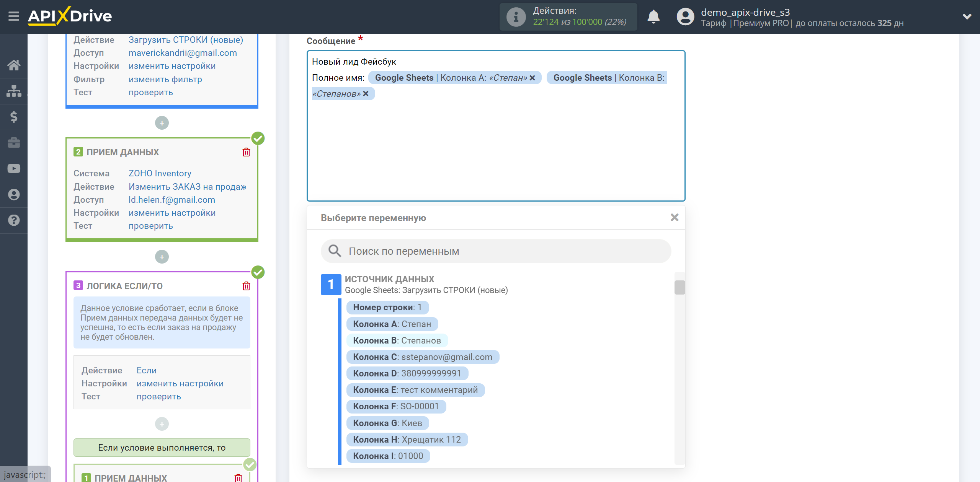Click the search magnifier icon

pyautogui.click(x=335, y=251)
